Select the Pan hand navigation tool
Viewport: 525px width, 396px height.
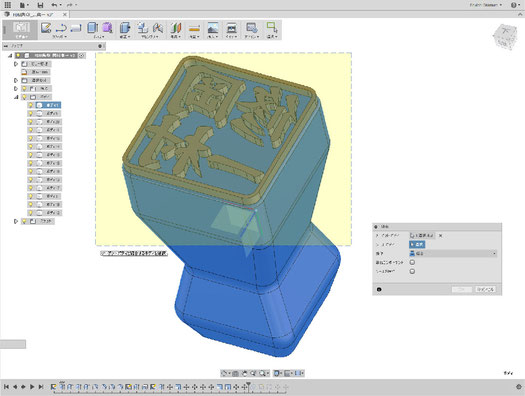coord(244,373)
